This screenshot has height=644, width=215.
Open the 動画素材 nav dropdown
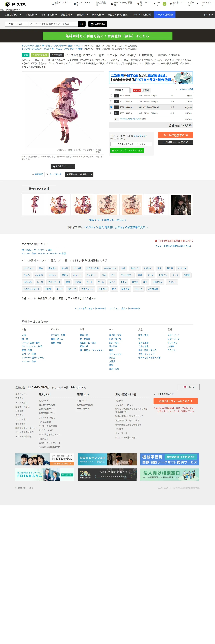(x=67, y=15)
